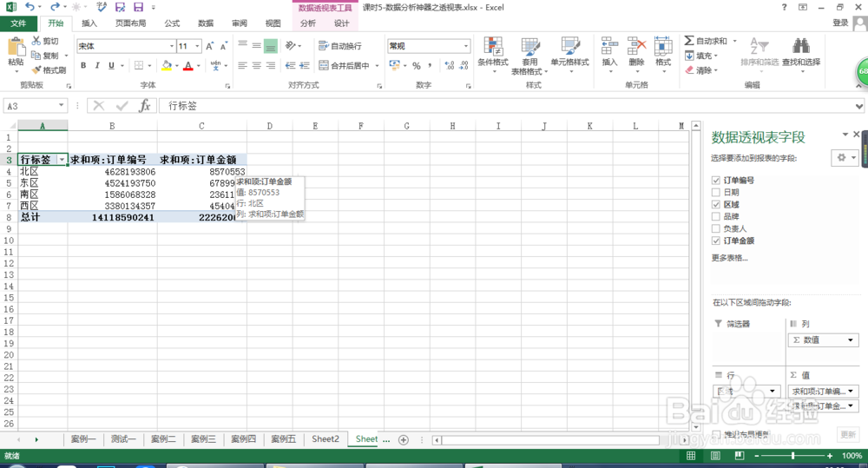
Task: Switch to the 设计 (Design) pivot tab
Action: coord(341,23)
